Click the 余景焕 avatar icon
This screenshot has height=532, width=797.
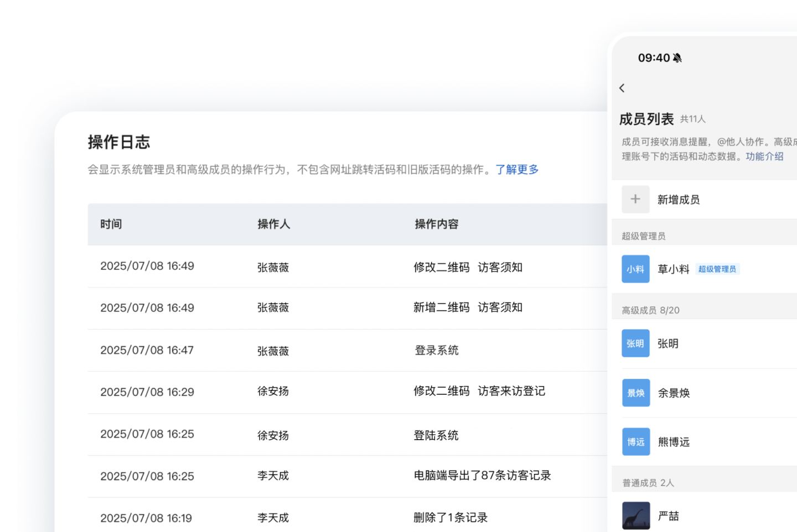pyautogui.click(x=635, y=393)
